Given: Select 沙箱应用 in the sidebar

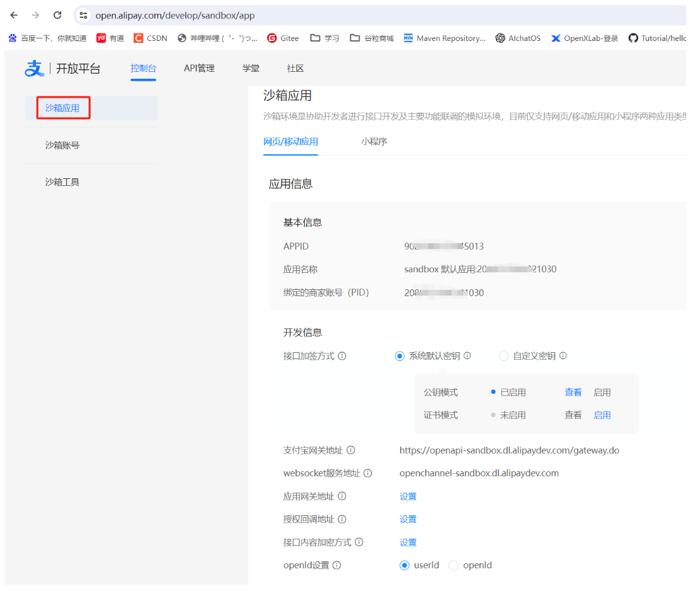Looking at the screenshot, I should point(91,108).
